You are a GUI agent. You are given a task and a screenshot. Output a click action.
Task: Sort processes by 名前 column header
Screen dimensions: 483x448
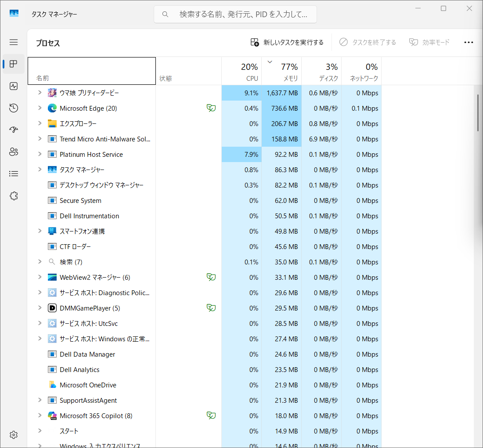(92, 71)
